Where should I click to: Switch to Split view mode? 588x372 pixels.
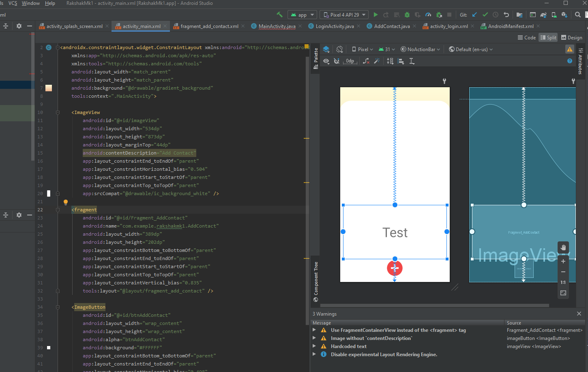pos(548,37)
